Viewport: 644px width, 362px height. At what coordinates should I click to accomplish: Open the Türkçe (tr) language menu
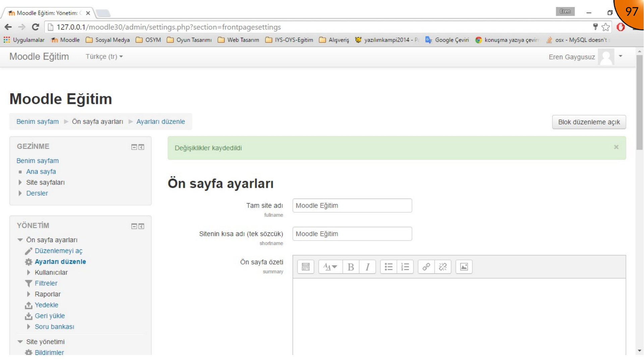tap(104, 57)
